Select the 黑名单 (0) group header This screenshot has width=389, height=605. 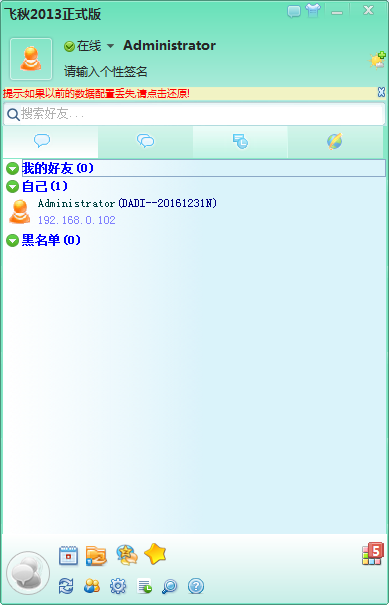coord(51,240)
